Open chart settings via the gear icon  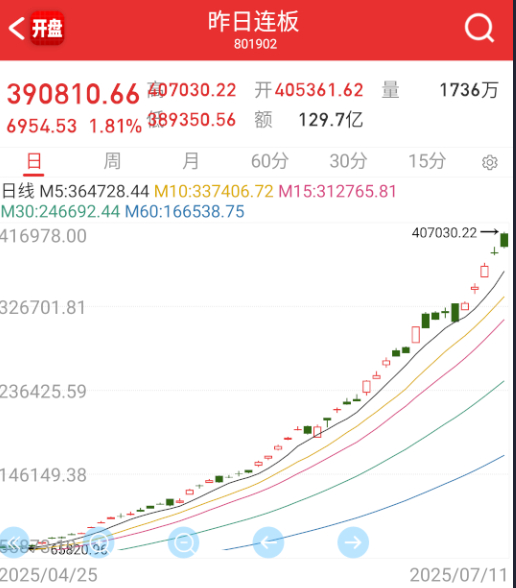tap(489, 162)
